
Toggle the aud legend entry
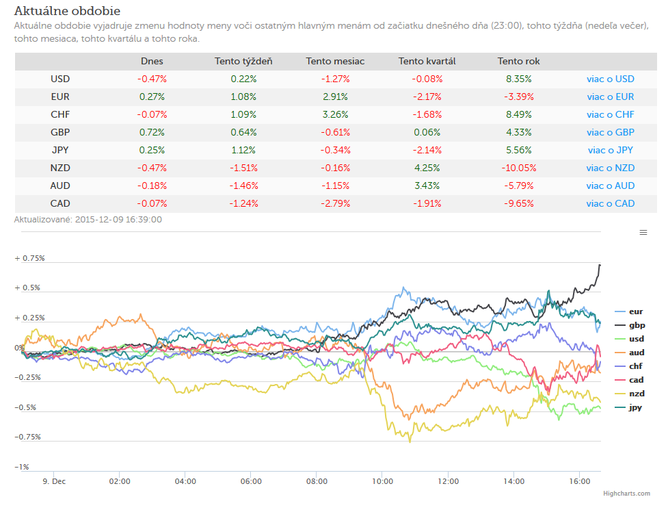629,353
